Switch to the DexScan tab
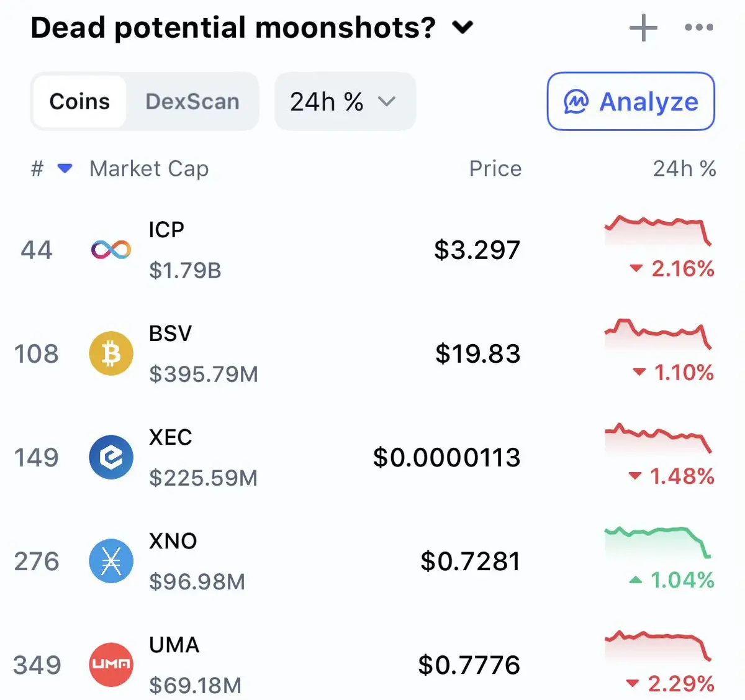The height and width of the screenshot is (700, 745). pyautogui.click(x=192, y=101)
